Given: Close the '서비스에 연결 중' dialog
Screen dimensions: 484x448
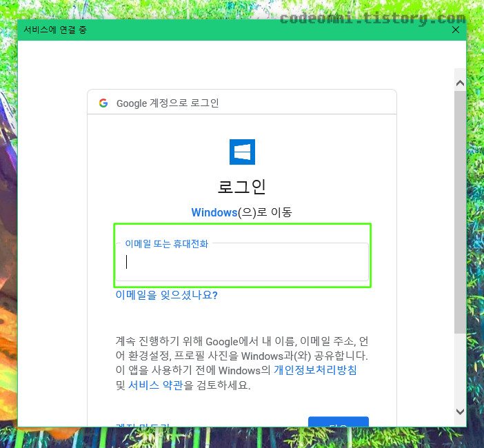Looking at the screenshot, I should click(x=456, y=30).
